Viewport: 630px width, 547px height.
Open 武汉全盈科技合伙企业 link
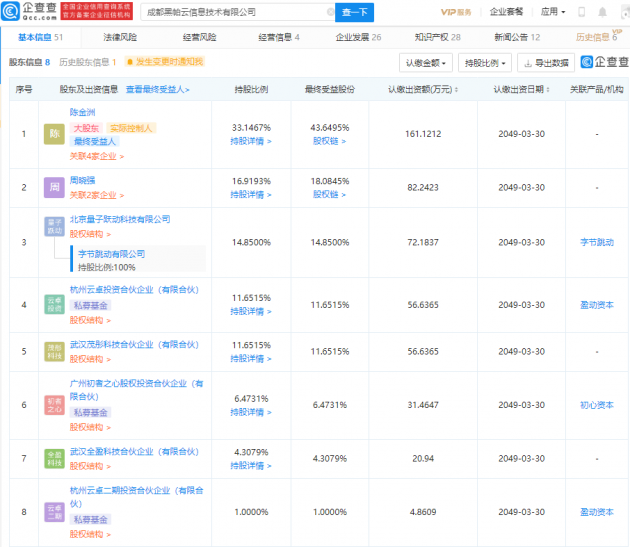pos(135,451)
